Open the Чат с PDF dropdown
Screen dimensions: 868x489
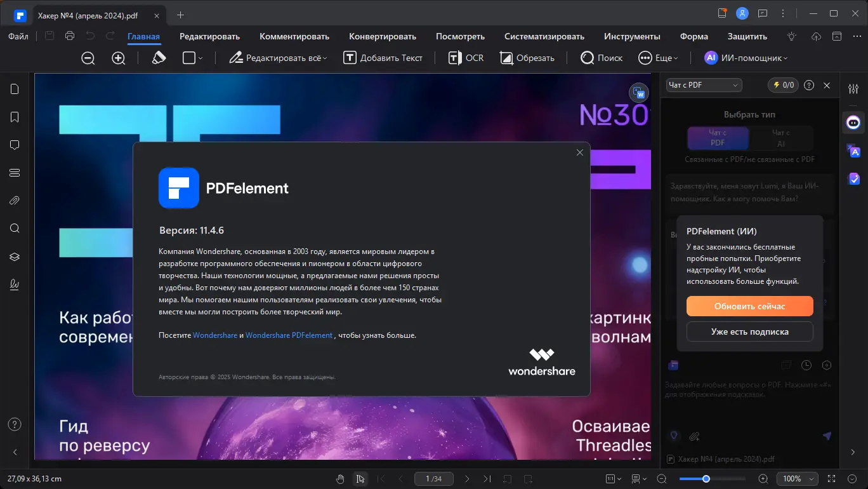click(704, 85)
